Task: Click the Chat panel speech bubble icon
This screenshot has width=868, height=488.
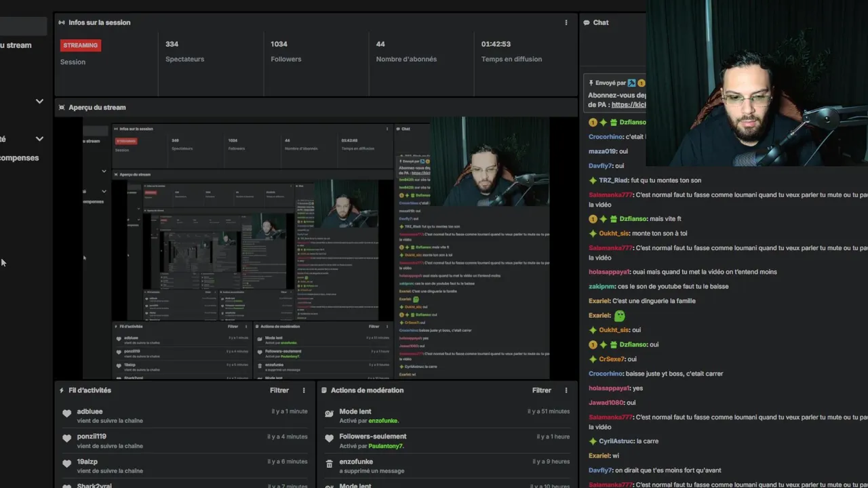Action: (x=587, y=22)
